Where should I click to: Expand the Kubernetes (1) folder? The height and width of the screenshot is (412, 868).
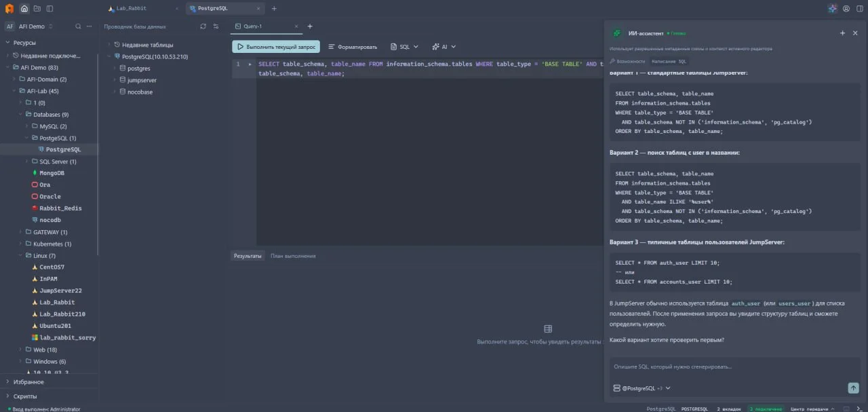coord(20,244)
